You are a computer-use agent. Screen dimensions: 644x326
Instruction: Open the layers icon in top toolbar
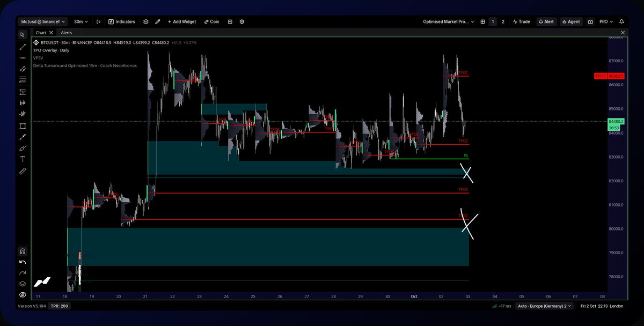click(x=145, y=22)
